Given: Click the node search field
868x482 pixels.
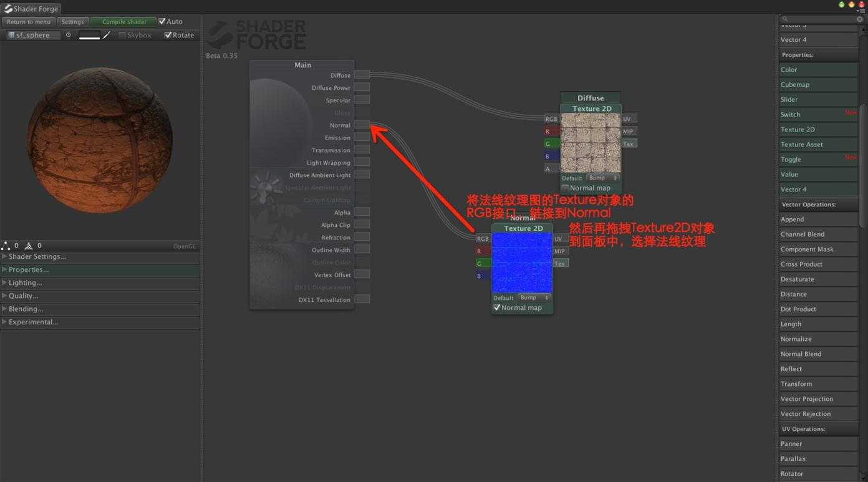Looking at the screenshot, I should coord(821,19).
